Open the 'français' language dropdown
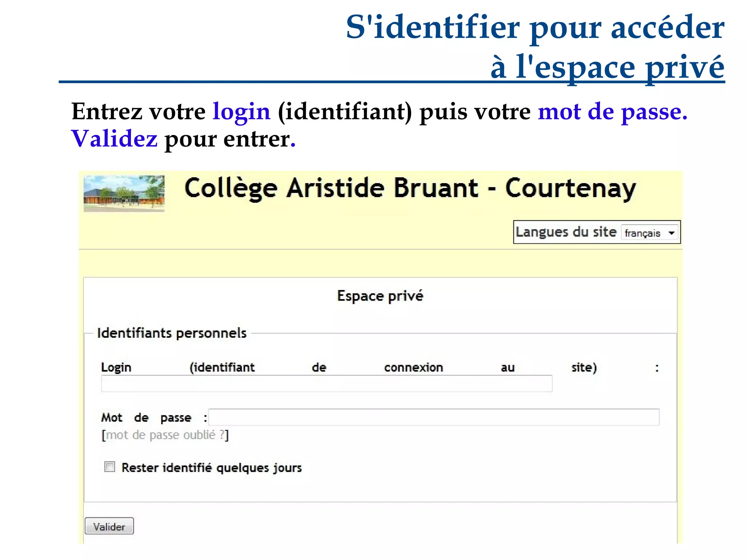747x560 pixels. coord(650,233)
